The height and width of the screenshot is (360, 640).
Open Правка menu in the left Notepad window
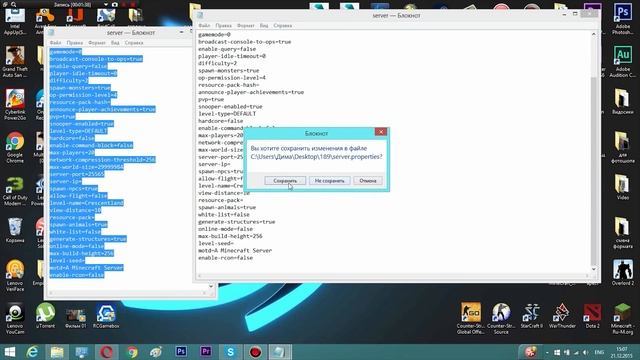click(x=75, y=42)
